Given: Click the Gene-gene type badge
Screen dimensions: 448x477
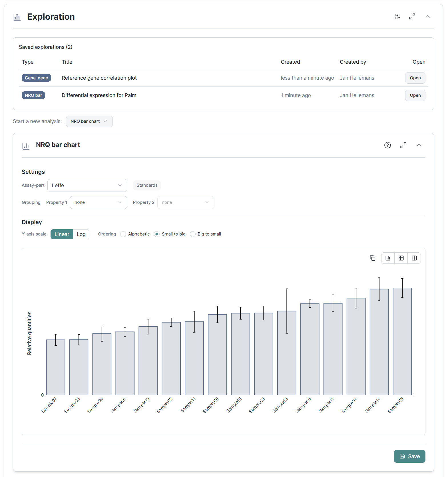Looking at the screenshot, I should (36, 78).
